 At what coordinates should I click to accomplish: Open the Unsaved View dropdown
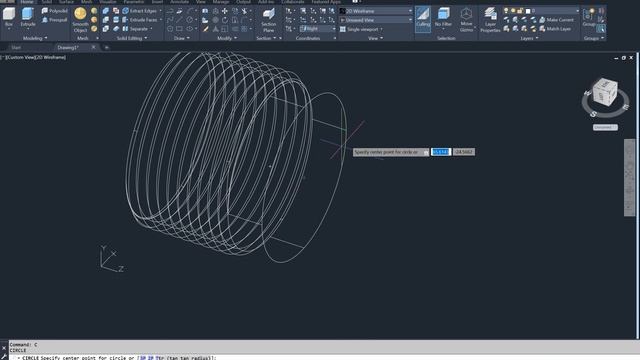coord(376,20)
